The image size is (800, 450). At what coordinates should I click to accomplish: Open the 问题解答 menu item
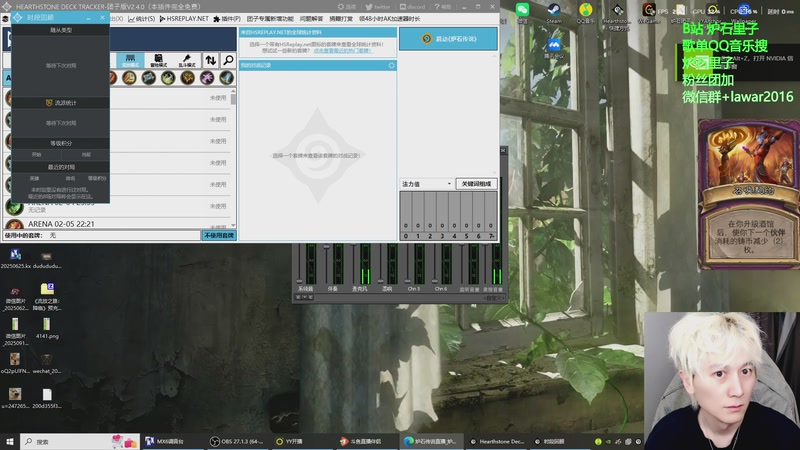[311, 18]
